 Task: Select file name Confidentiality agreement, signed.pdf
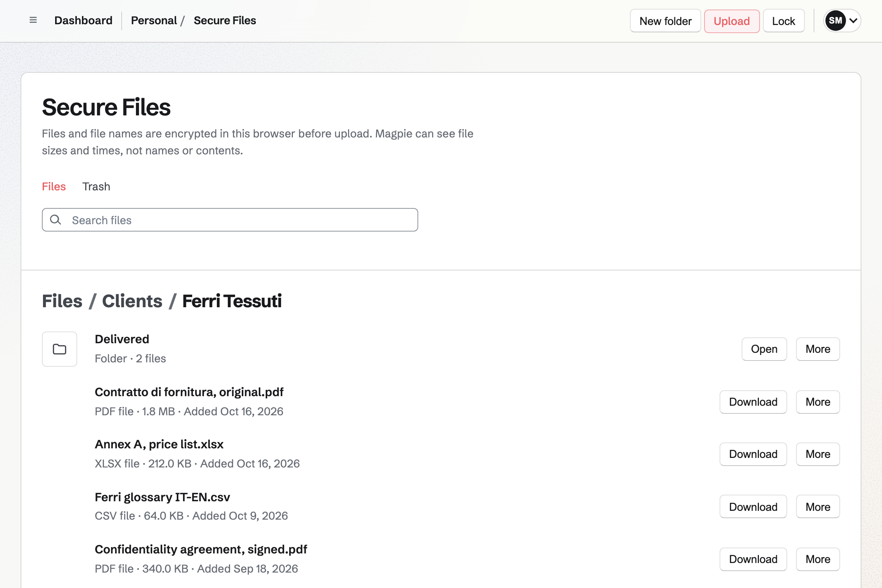click(x=201, y=549)
